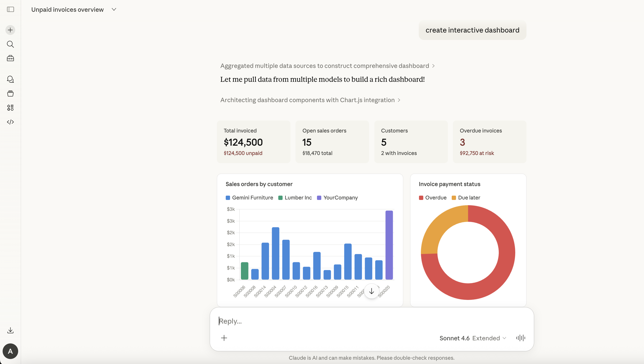Hide Gemini Furniture in the chart legend
Screen dimensions: 644x364
pyautogui.click(x=249, y=198)
